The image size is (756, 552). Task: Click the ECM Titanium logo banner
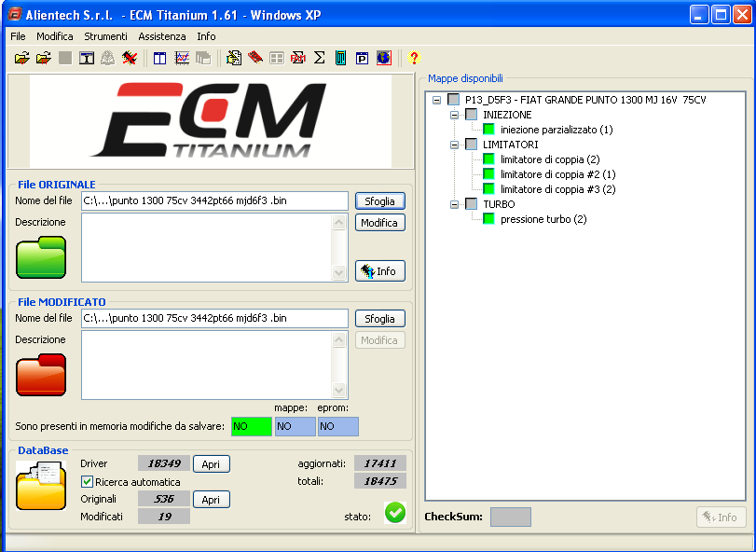click(211, 121)
